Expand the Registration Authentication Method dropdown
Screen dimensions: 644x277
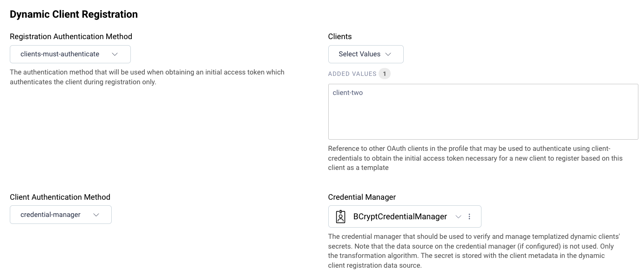(x=115, y=54)
